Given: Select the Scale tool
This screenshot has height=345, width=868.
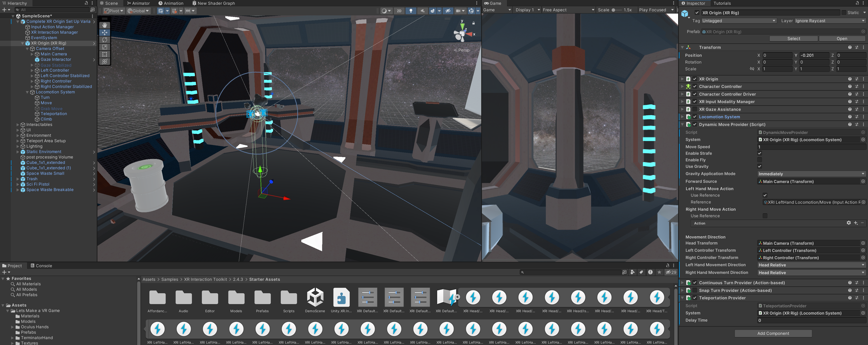Looking at the screenshot, I should (104, 47).
